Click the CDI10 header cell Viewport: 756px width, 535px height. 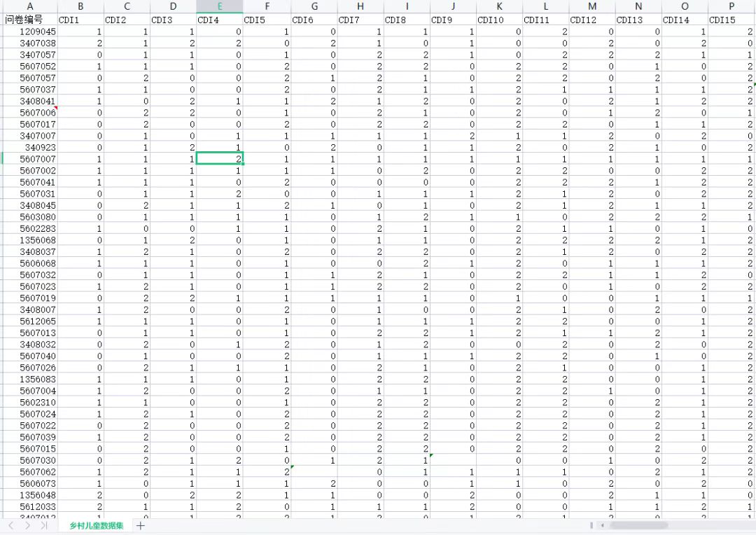coord(499,20)
